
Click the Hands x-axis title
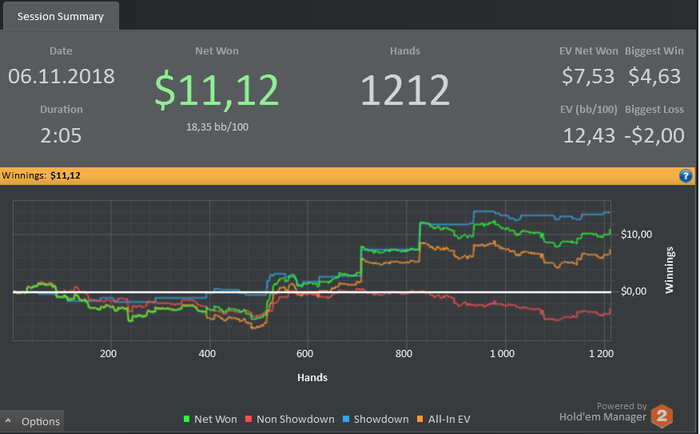312,378
